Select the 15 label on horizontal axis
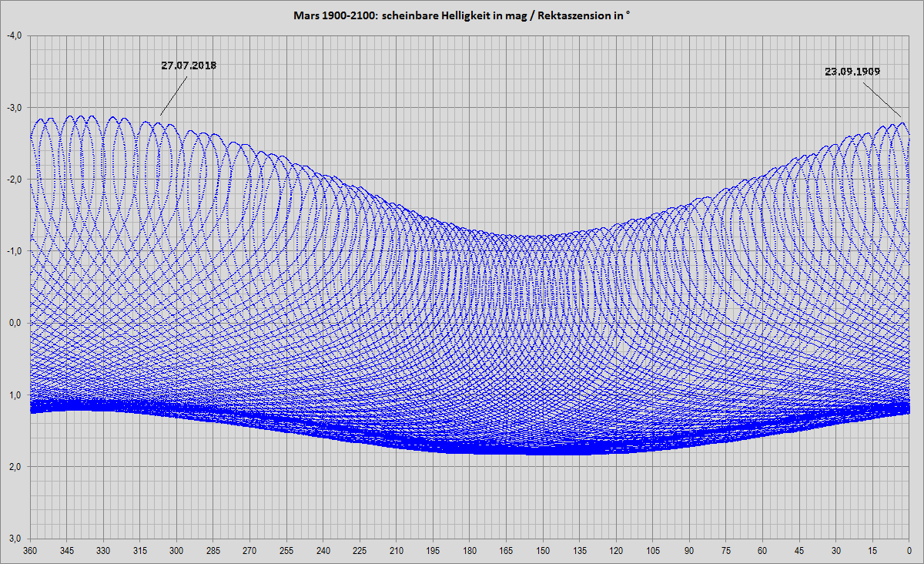This screenshot has height=564, width=924. (x=872, y=551)
